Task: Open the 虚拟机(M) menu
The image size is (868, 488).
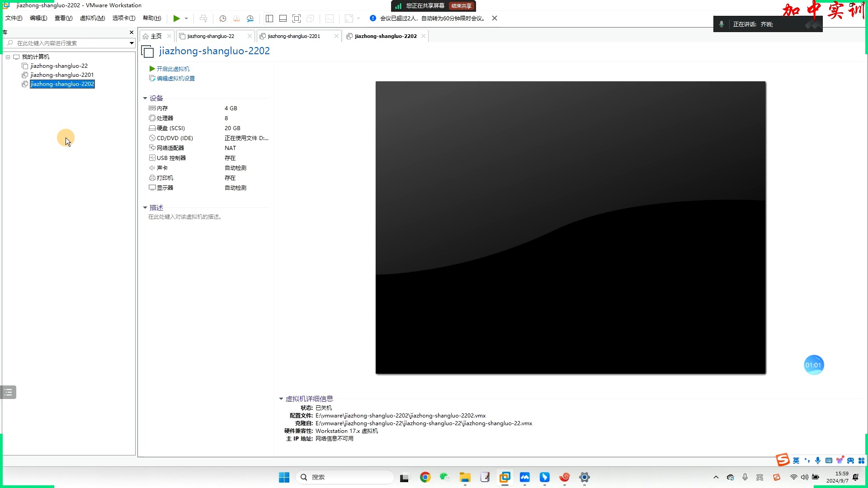Action: coord(92,18)
